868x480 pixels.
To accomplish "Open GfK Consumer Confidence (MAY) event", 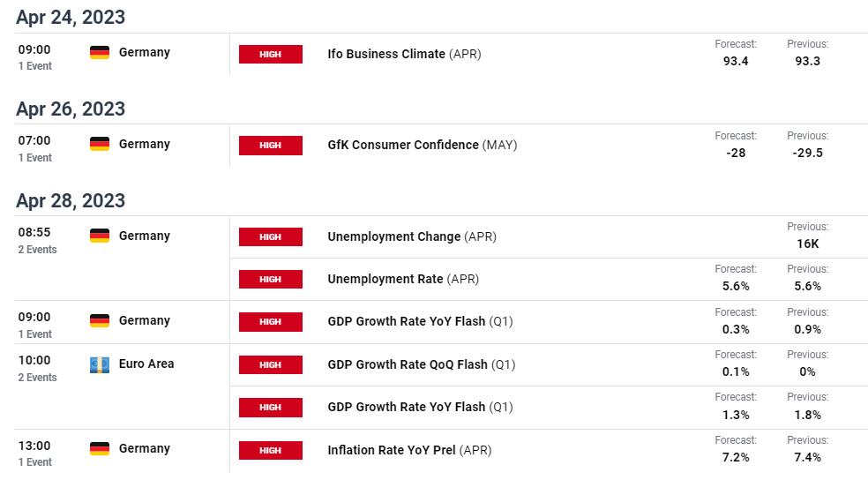I will click(x=423, y=145).
